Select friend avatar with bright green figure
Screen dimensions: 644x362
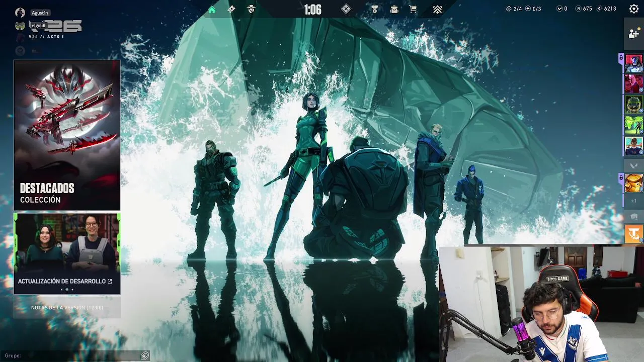point(633,125)
